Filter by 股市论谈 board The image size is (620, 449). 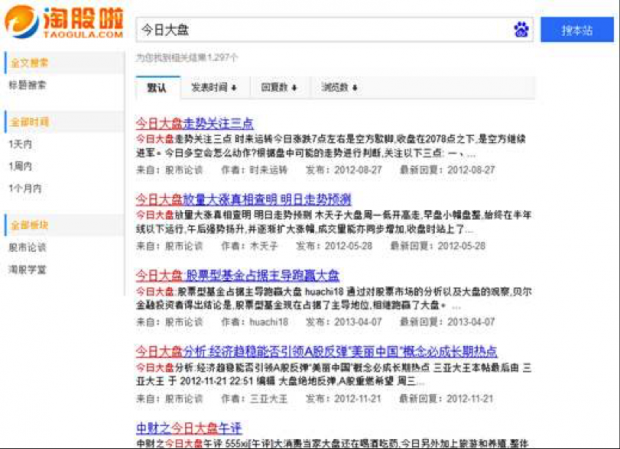28,247
